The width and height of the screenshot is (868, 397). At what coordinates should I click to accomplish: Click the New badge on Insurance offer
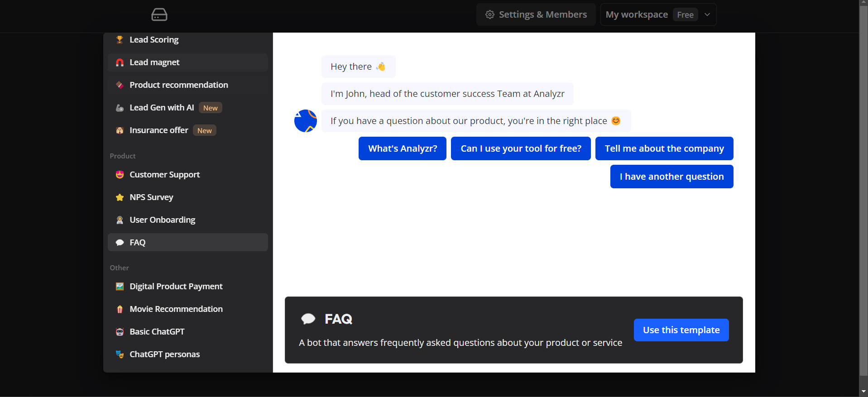205,130
